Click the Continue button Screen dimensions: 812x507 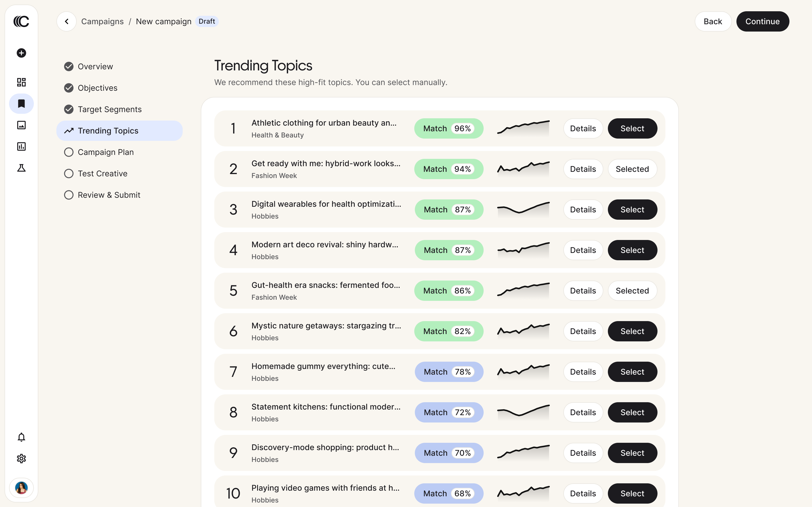click(762, 21)
